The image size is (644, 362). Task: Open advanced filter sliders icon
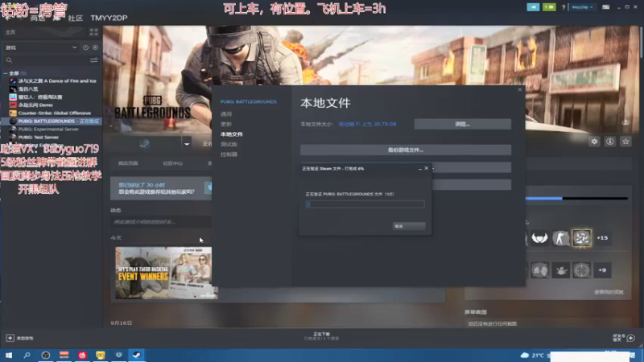coord(94,60)
